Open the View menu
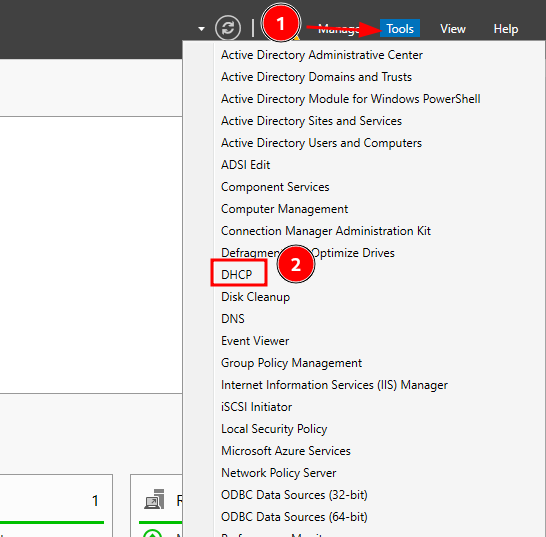546x537 pixels. (453, 29)
